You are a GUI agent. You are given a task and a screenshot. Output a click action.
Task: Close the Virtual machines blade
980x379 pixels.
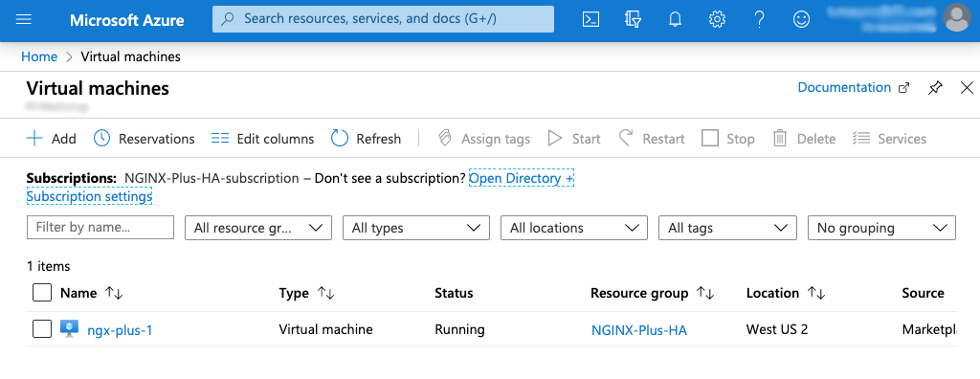pos(967,87)
